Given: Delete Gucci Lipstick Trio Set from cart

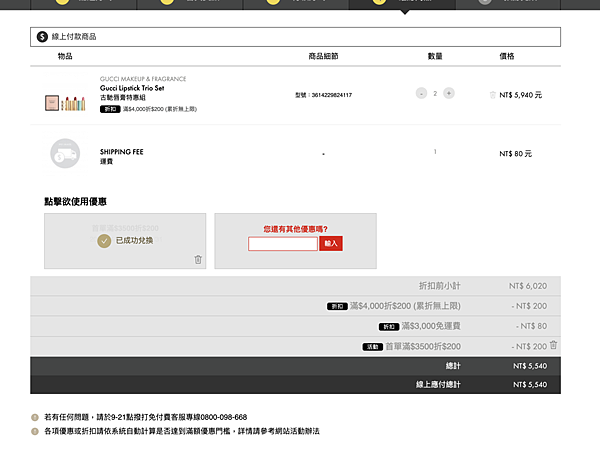Looking at the screenshot, I should 492,95.
